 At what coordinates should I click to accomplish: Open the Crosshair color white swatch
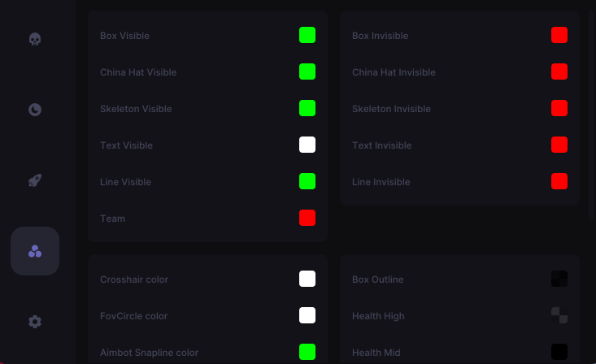tap(307, 279)
